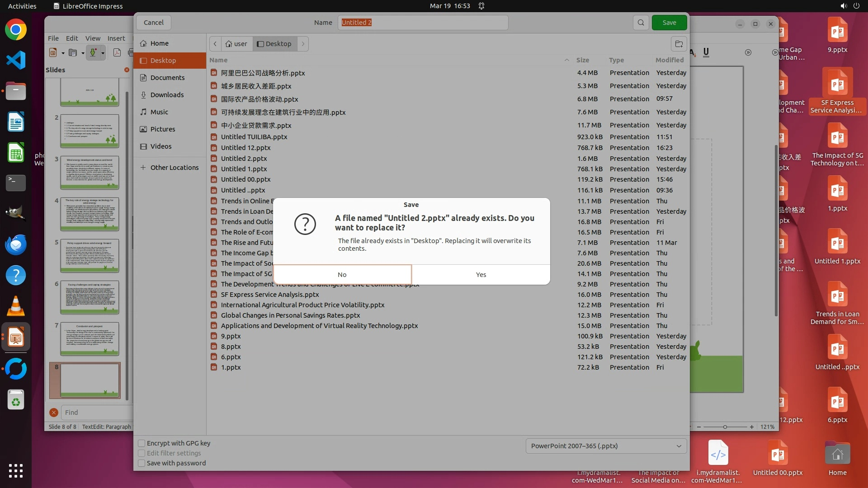This screenshot has width=868, height=488.
Task: Click Name column header sort arrow
Action: point(566,60)
